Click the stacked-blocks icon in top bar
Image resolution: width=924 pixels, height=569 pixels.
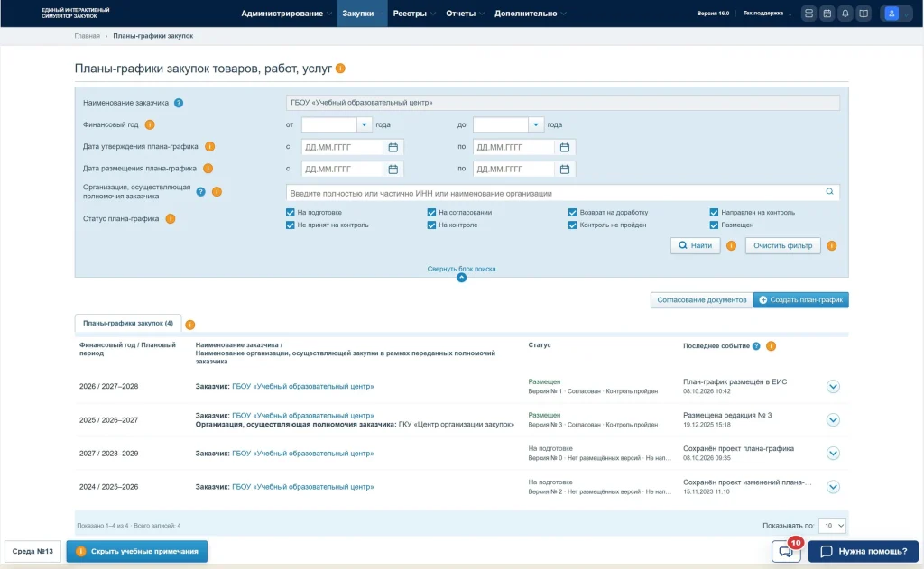pos(809,14)
